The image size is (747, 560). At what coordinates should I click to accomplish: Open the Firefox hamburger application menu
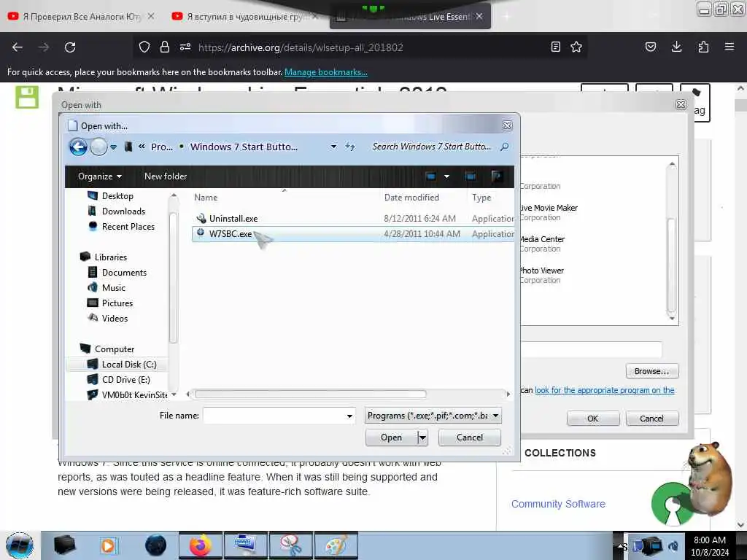click(729, 47)
